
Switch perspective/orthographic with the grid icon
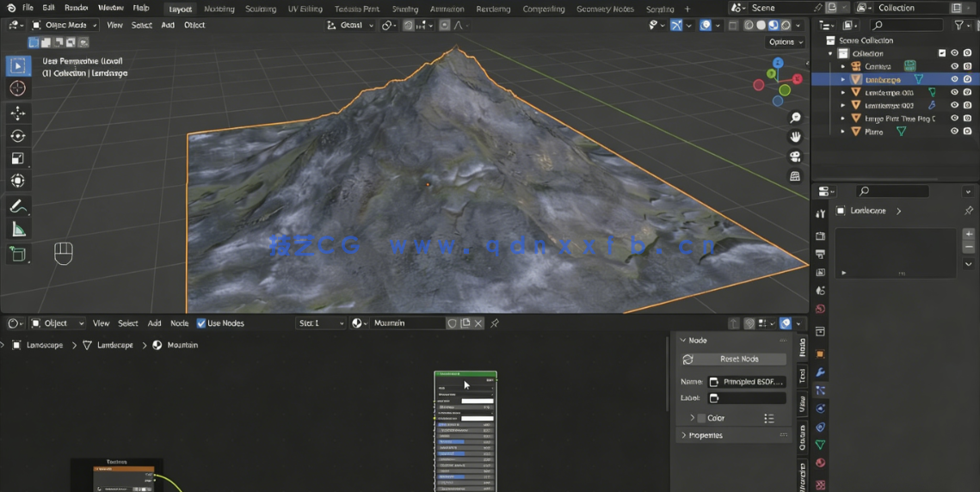click(795, 176)
